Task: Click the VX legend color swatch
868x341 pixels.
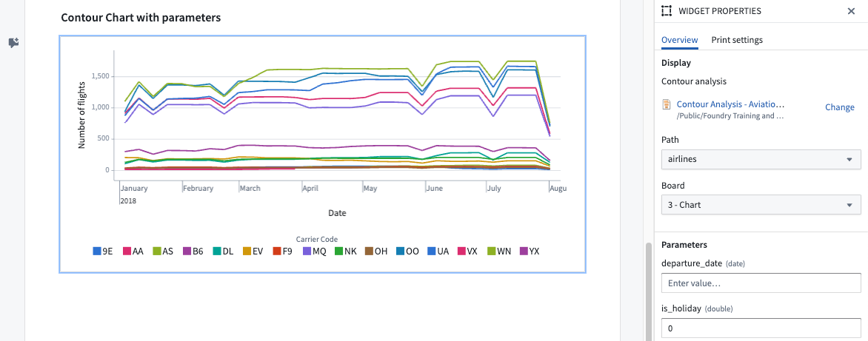Action: 461,251
